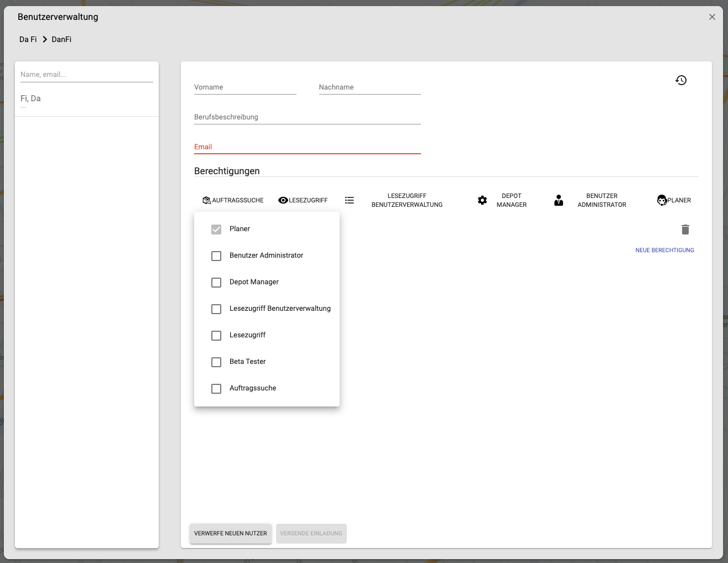This screenshot has width=728, height=563.
Task: Click the Planer face icon
Action: [x=662, y=200]
